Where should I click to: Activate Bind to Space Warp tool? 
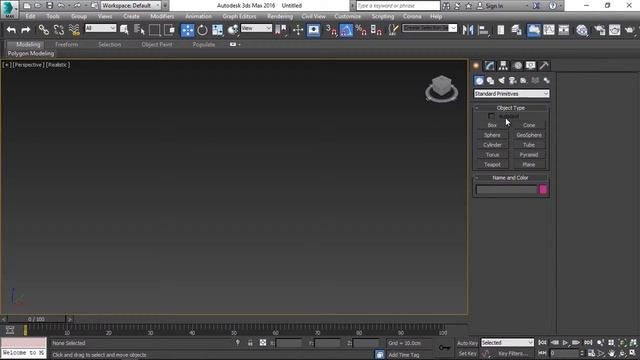tap(74, 30)
